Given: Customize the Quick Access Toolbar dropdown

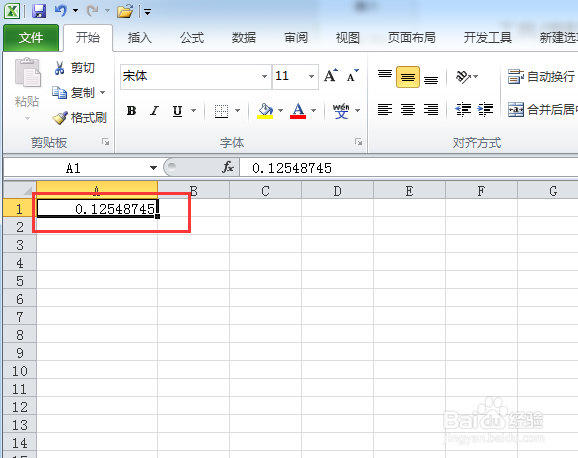Looking at the screenshot, I should [147, 12].
